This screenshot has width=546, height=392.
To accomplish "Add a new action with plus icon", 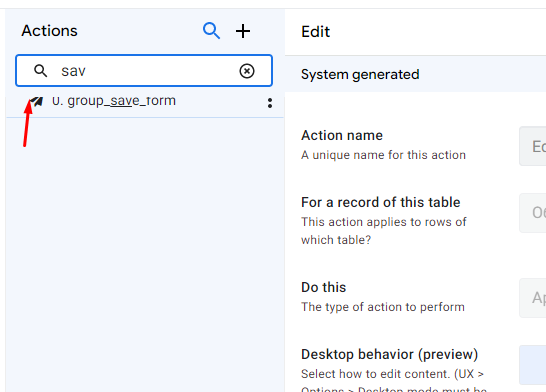I will click(243, 31).
